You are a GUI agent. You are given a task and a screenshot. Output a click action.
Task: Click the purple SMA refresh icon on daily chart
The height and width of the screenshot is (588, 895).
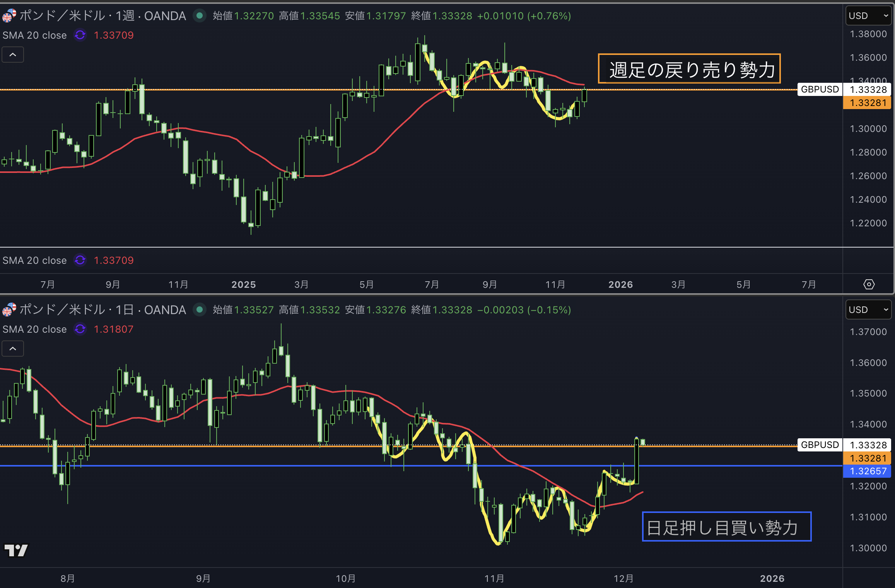pos(80,329)
